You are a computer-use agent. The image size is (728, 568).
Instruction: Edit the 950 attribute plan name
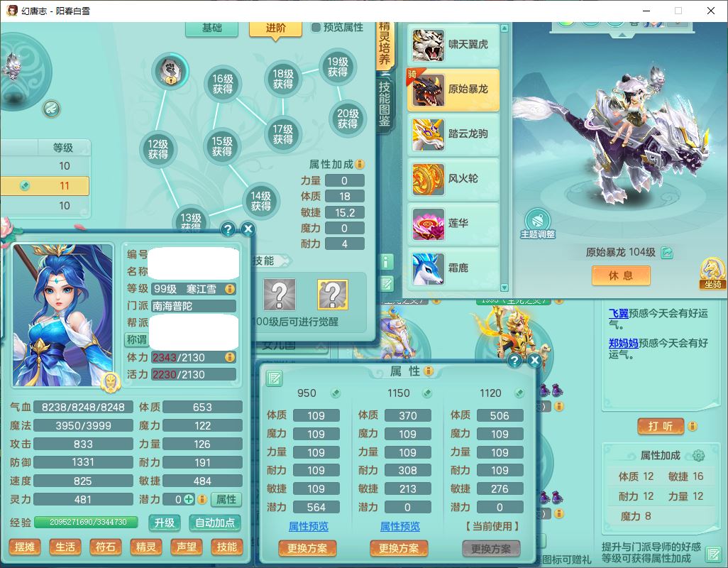(x=335, y=393)
